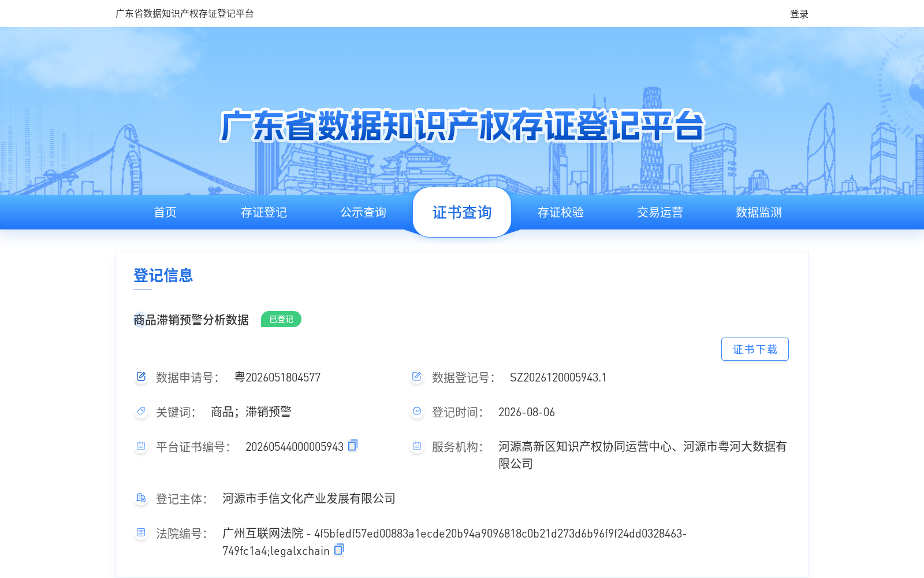Click the top-left platform name link
This screenshot has height=578, width=924.
coord(185,13)
